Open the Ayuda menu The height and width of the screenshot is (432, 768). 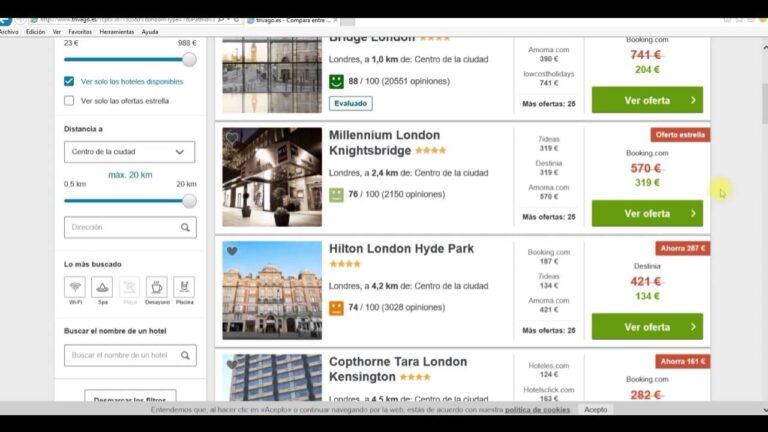point(150,32)
